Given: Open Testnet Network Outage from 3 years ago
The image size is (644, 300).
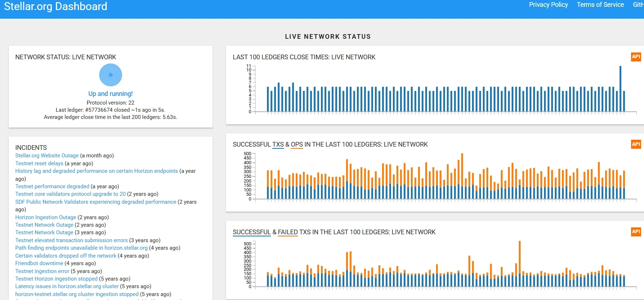Looking at the screenshot, I should point(44,232).
